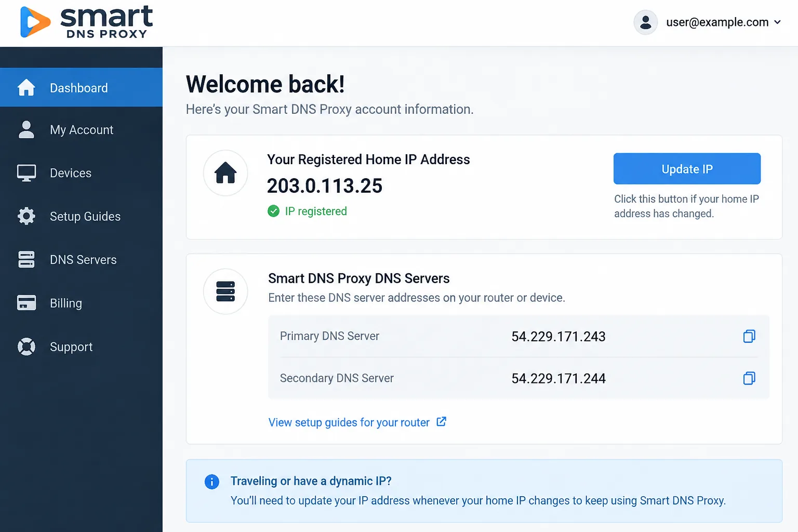Click the Devices monitor icon
The height and width of the screenshot is (532, 798).
click(x=26, y=173)
